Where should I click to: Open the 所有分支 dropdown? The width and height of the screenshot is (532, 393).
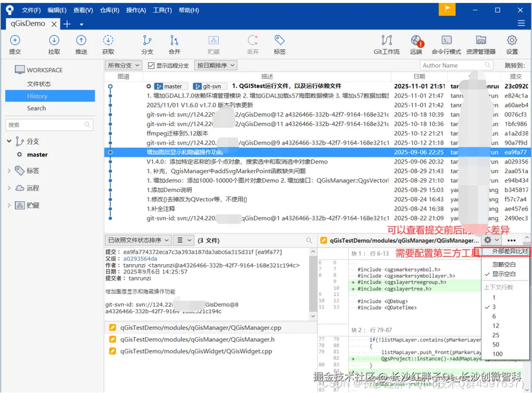pyautogui.click(x=123, y=65)
